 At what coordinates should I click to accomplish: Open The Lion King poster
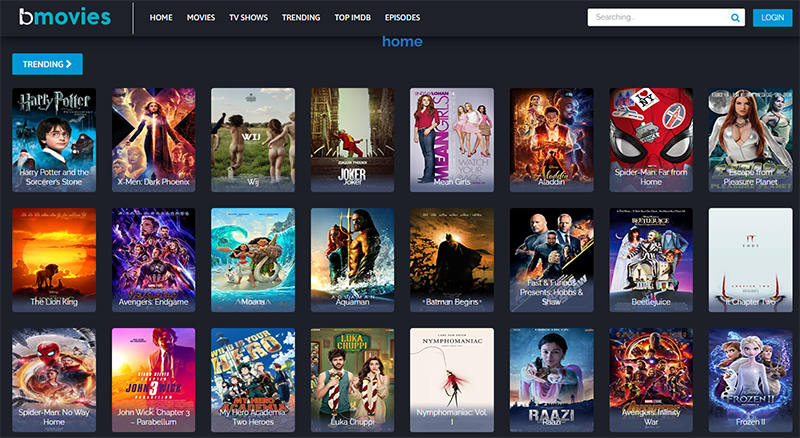pos(54,260)
